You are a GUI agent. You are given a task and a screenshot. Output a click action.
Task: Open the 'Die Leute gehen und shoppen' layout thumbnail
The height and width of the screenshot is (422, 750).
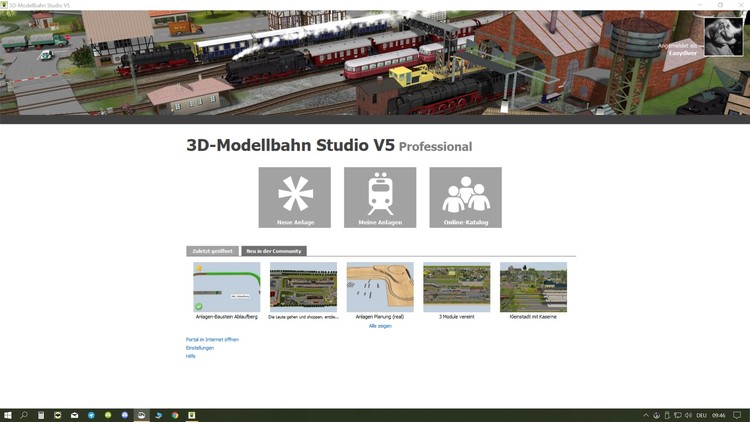(x=303, y=287)
